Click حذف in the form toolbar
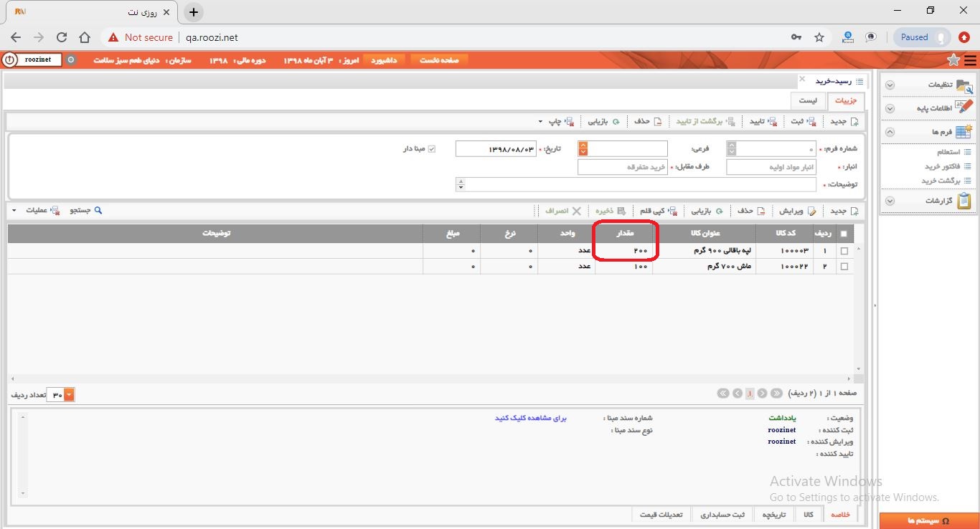The width and height of the screenshot is (980, 529). click(648, 122)
